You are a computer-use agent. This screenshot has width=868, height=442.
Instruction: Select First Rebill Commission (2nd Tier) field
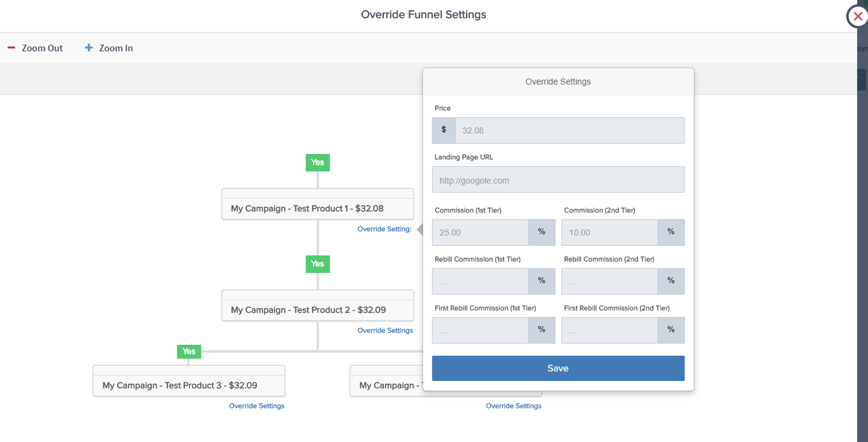[x=609, y=330]
